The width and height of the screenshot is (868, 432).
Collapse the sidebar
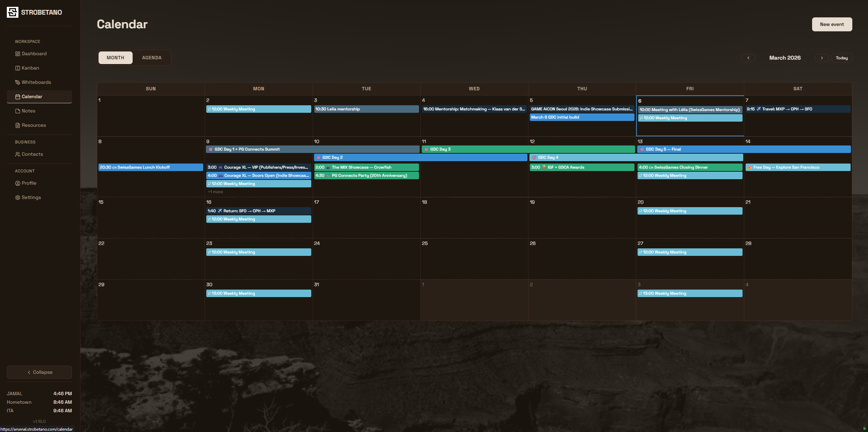(x=39, y=372)
